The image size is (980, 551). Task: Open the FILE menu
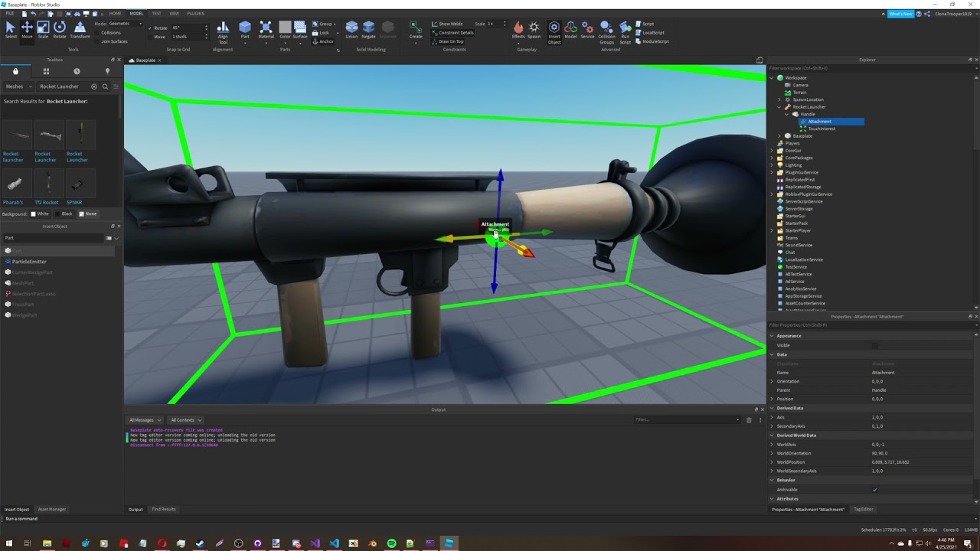coord(10,13)
